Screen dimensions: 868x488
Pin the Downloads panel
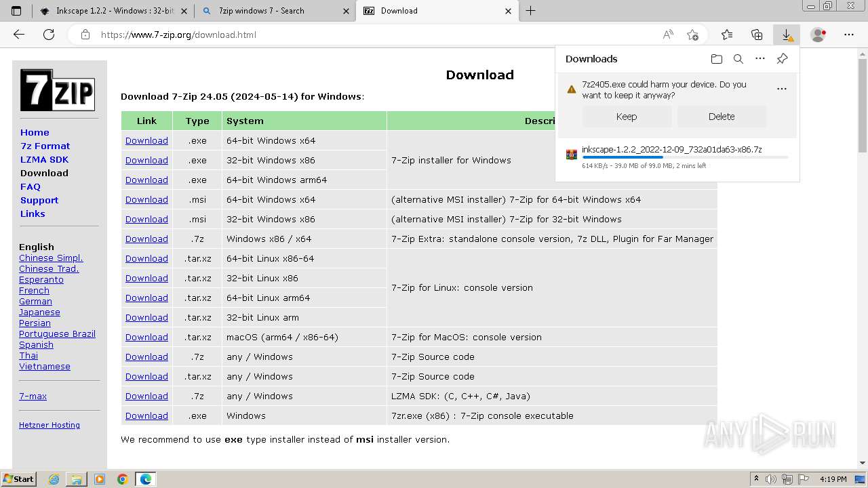tap(782, 59)
